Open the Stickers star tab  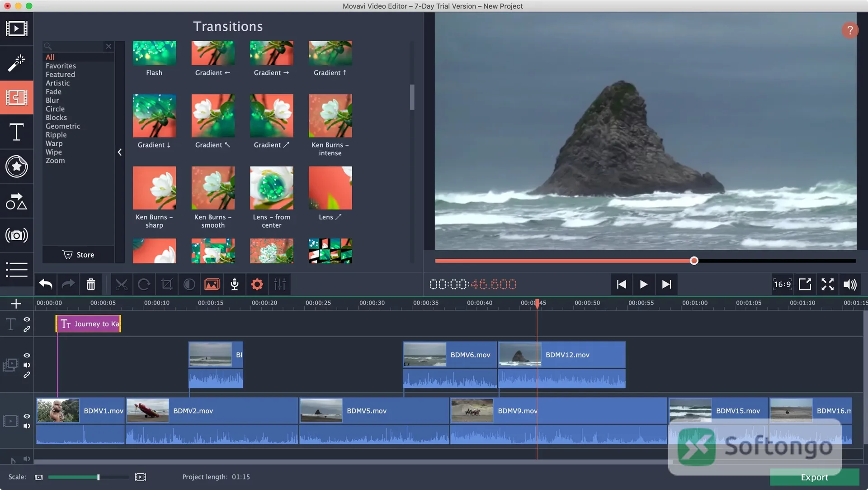[16, 167]
